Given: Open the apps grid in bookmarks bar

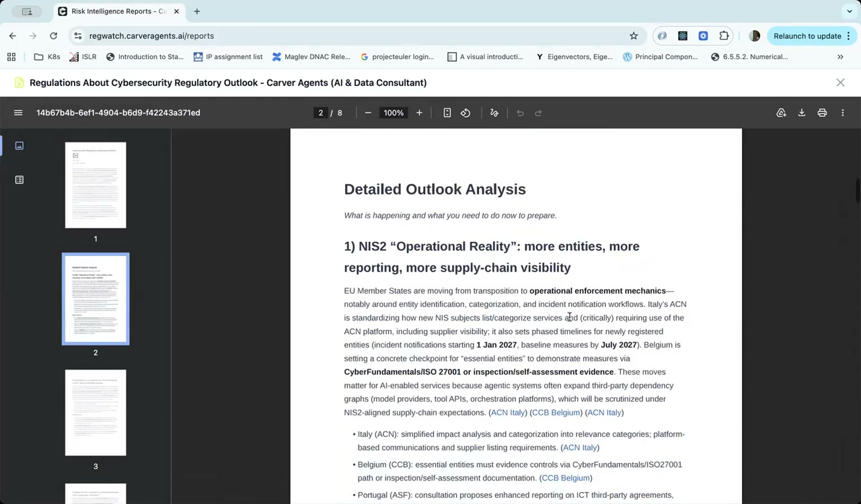Looking at the screenshot, I should click(x=11, y=57).
